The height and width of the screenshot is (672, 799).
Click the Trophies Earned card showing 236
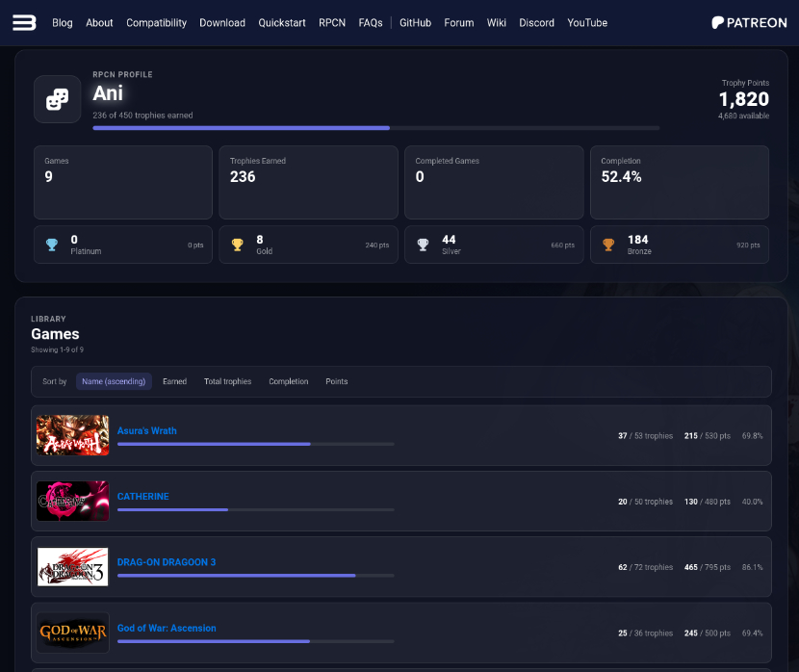point(308,182)
